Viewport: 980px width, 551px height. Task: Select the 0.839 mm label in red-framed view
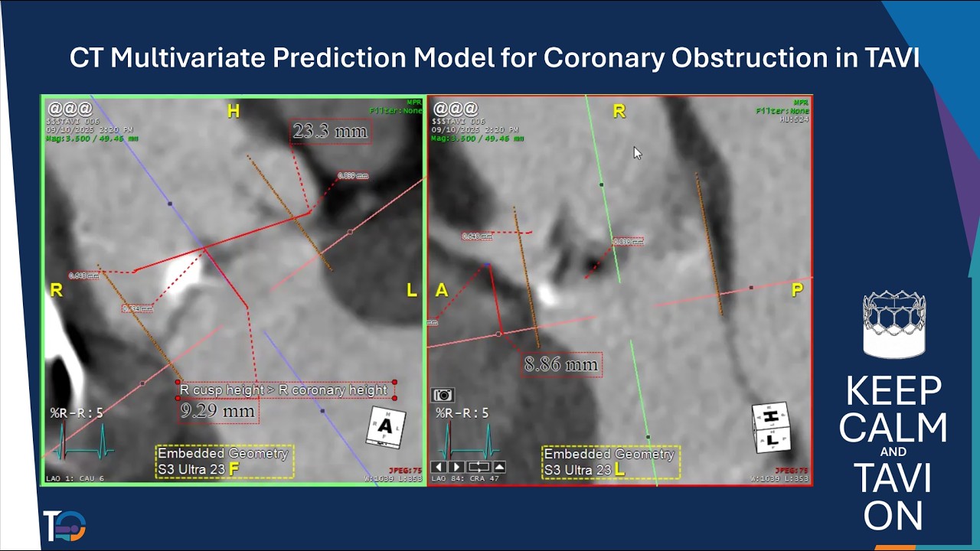point(628,242)
